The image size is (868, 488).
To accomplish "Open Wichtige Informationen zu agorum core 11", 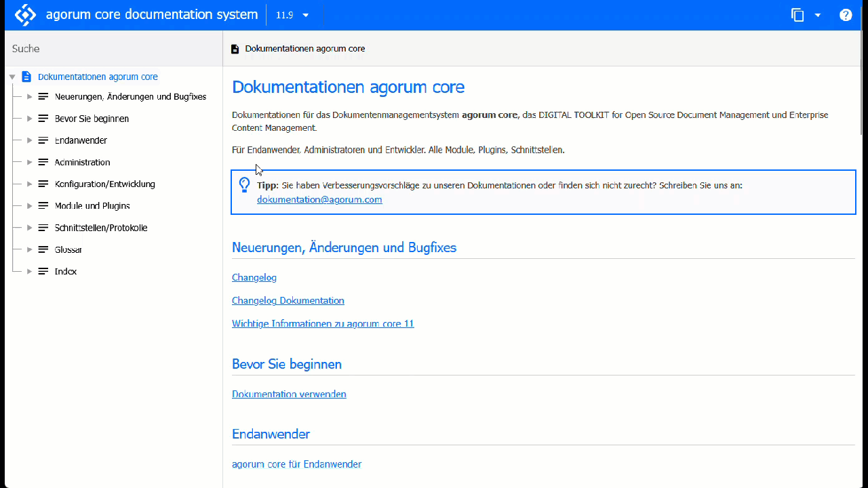I will tap(323, 323).
